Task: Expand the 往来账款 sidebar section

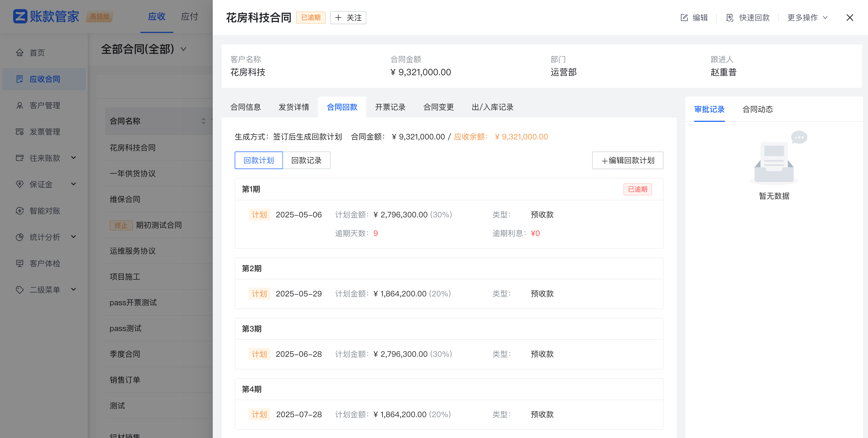Action: click(x=74, y=158)
